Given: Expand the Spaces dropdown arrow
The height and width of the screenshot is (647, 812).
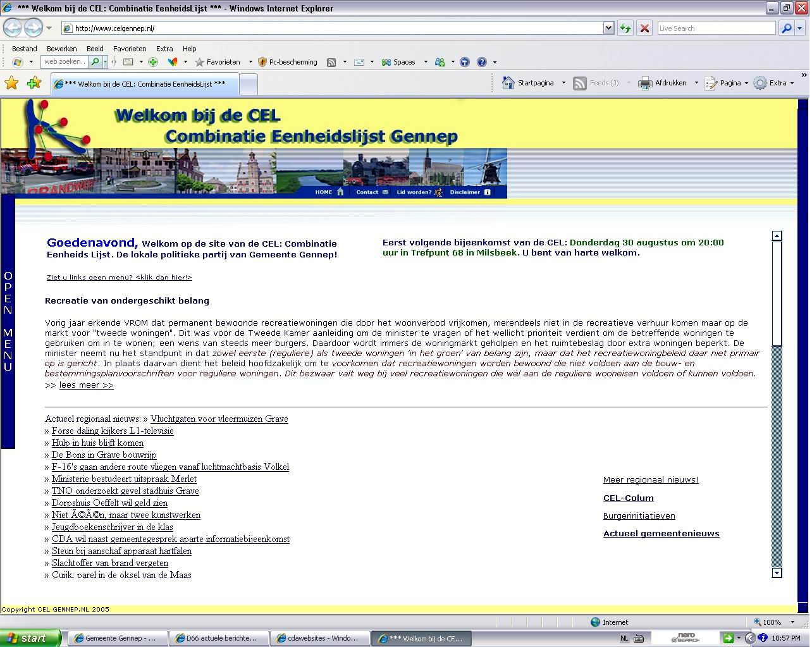Looking at the screenshot, I should tap(426, 62).
